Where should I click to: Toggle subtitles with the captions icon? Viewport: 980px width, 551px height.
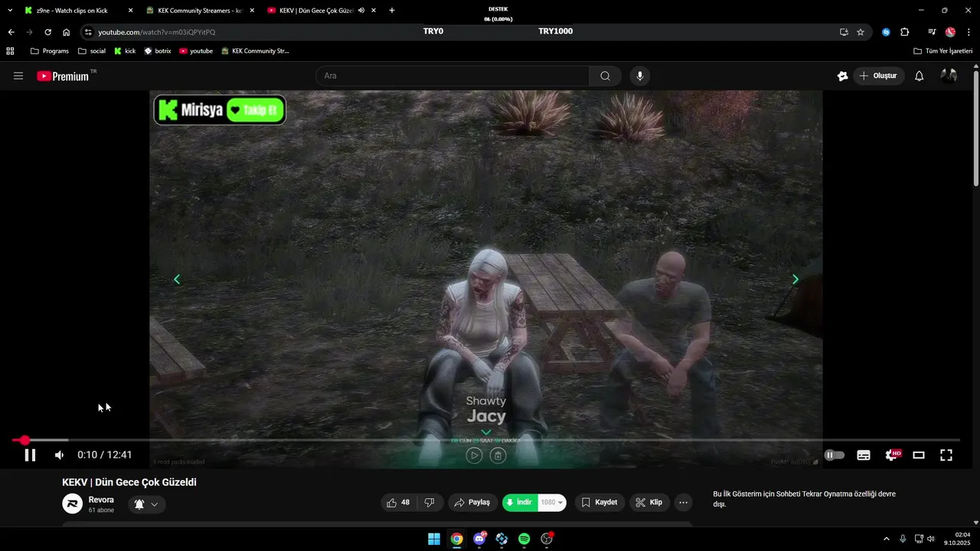[x=864, y=455]
